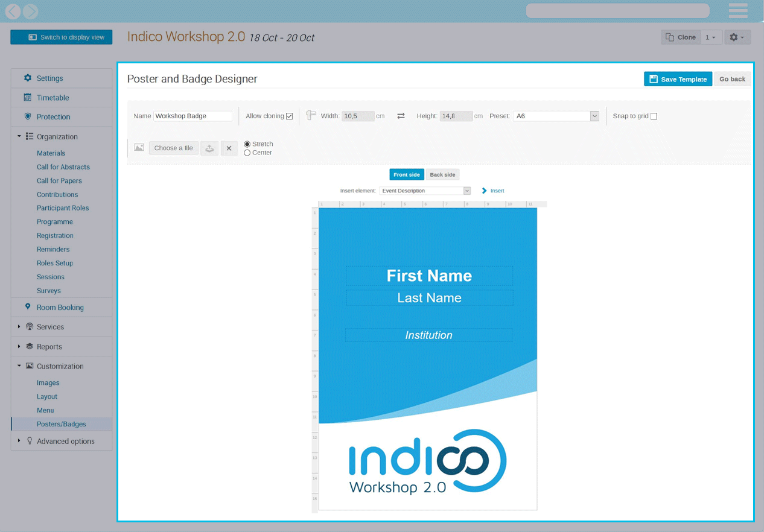
Task: Select the Center radio button
Action: pos(247,153)
